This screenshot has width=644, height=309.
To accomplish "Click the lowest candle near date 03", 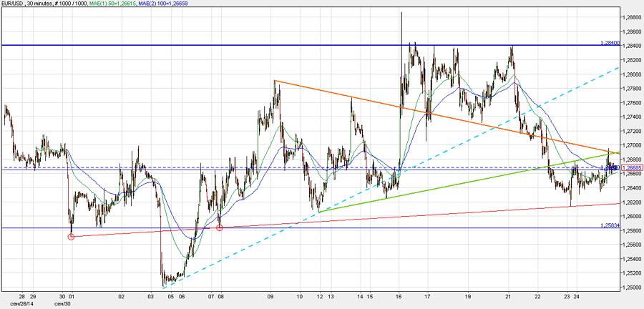I will pos(164,285).
